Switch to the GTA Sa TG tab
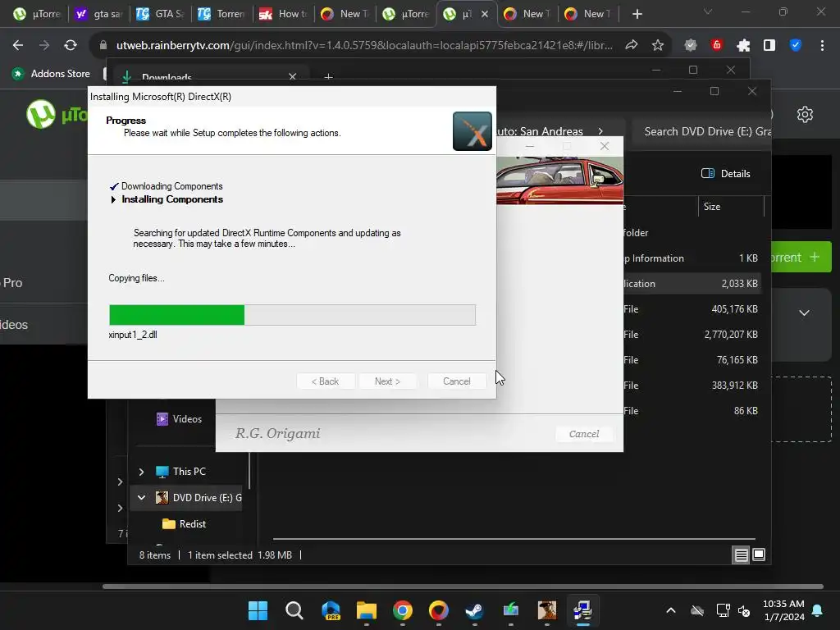 coord(161,14)
